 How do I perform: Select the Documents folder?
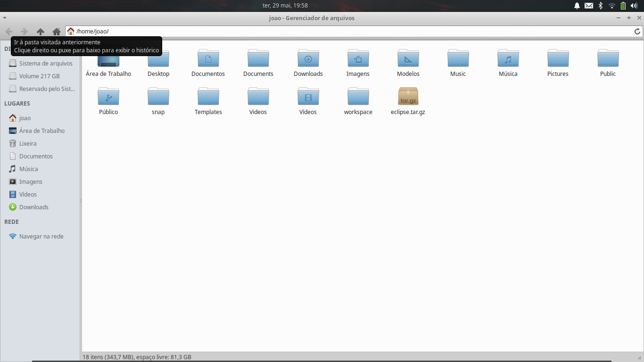[258, 64]
